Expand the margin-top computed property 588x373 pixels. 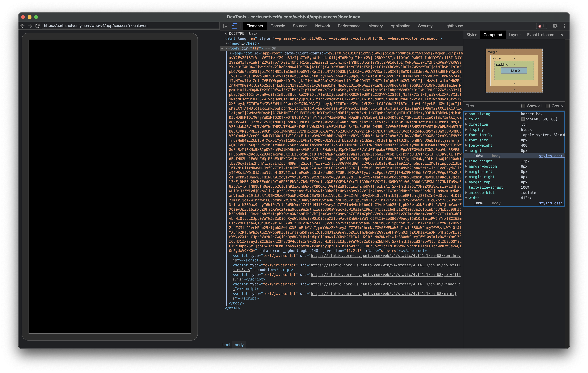466,182
